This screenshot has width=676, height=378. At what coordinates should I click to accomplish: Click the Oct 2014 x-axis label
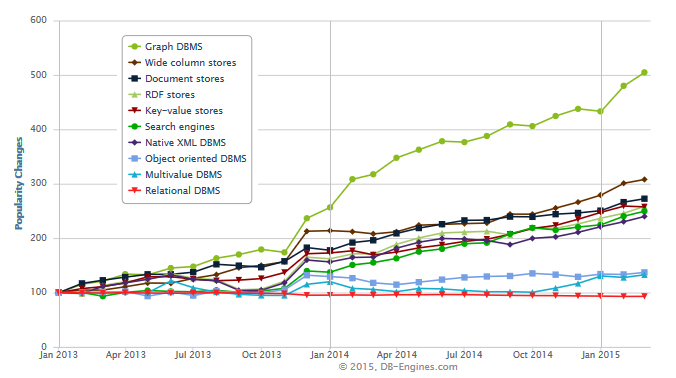point(532,355)
